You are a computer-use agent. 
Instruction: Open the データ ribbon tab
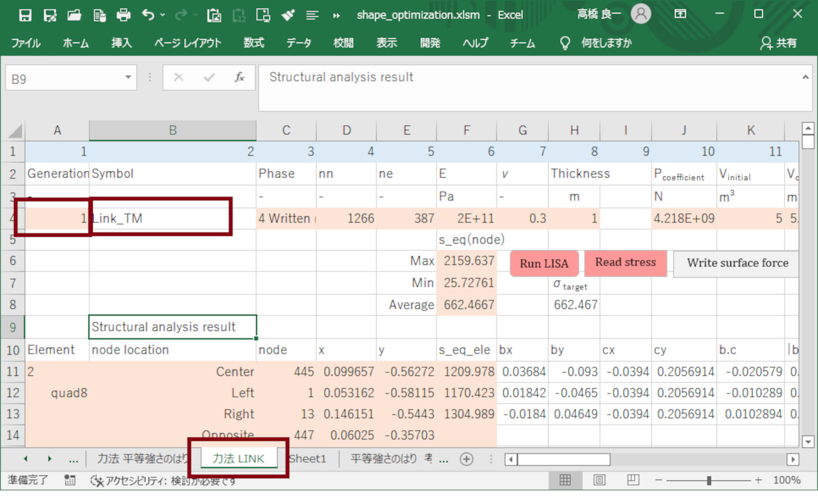(x=299, y=43)
